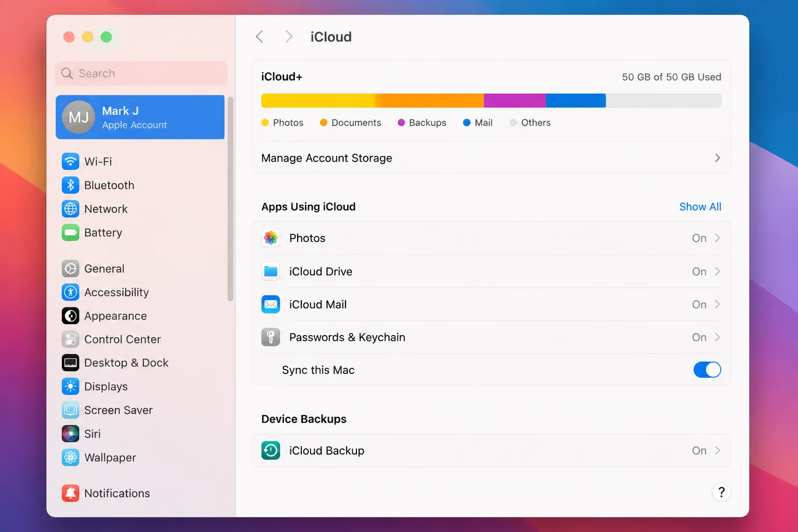798x532 pixels.
Task: Click the Appearance icon
Action: tap(71, 316)
